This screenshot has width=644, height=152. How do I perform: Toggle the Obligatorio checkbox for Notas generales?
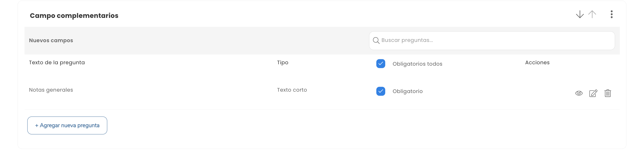[381, 91]
